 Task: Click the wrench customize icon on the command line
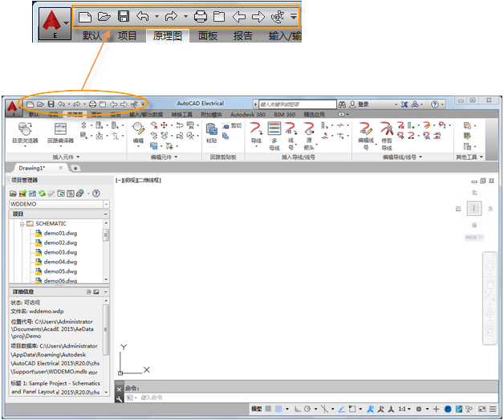coord(119,399)
